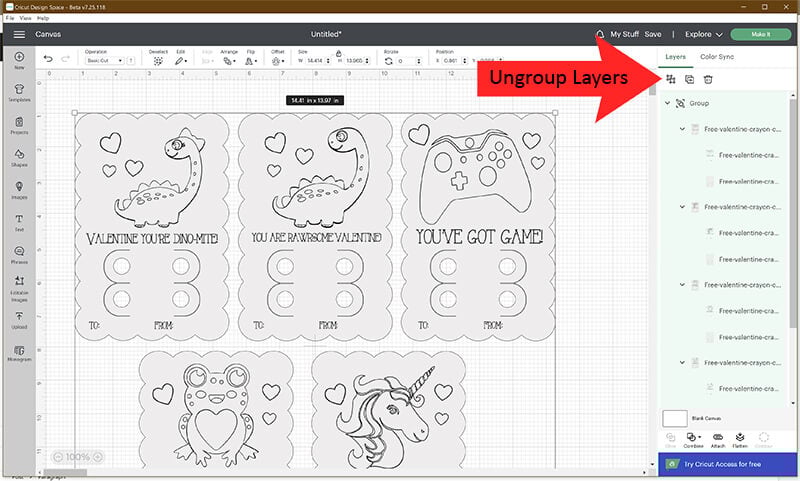Viewport: 800px width, 481px height.
Task: Click the Contour tool
Action: pyautogui.click(x=764, y=440)
